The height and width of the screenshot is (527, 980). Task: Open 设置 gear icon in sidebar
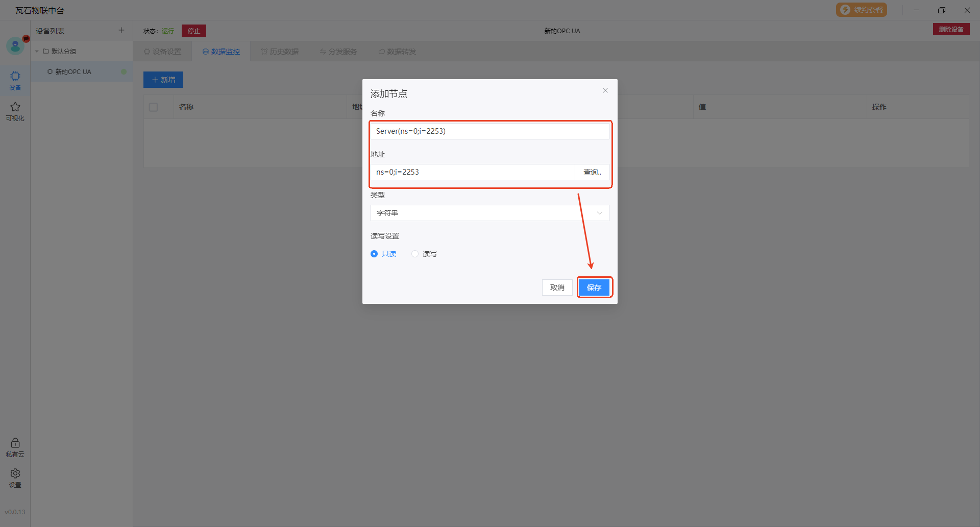[15, 477]
